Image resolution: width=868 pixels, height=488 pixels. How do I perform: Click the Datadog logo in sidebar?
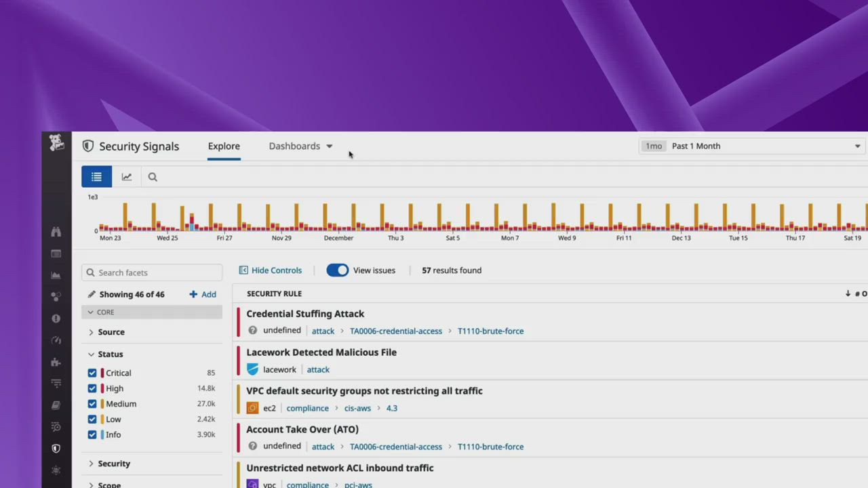(56, 143)
